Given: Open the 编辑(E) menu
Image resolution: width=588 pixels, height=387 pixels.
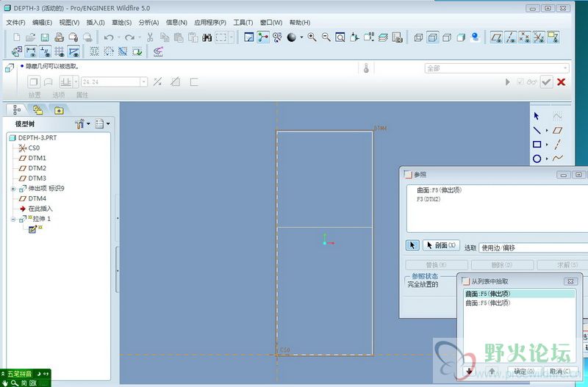Looking at the screenshot, I should pos(42,23).
